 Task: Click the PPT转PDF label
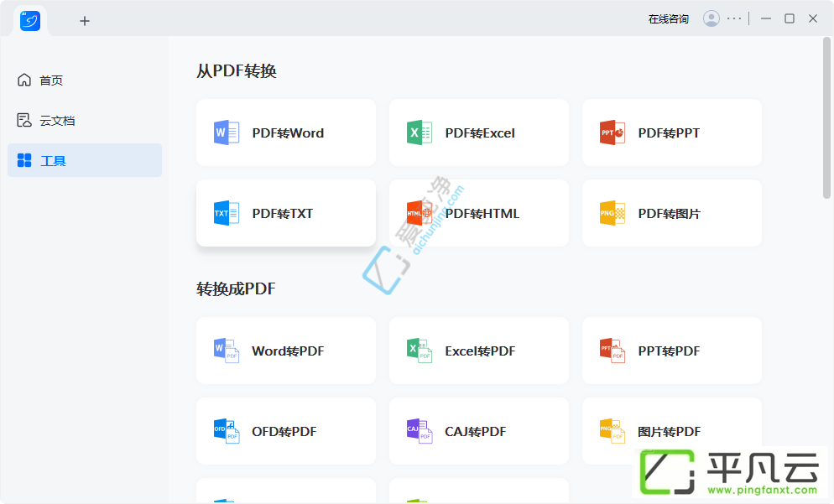tap(669, 351)
